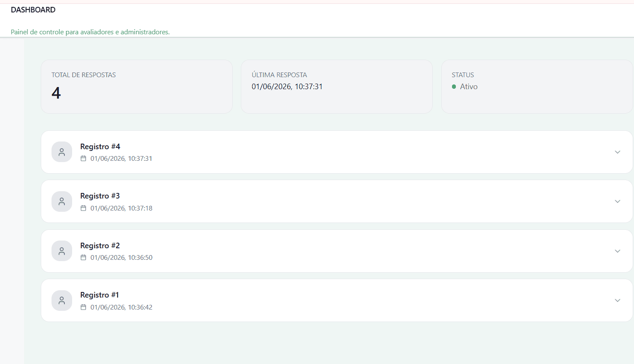This screenshot has height=364, width=634.
Task: Click timestamp 01/06/2026, 10:36:50
Action: pyautogui.click(x=121, y=257)
